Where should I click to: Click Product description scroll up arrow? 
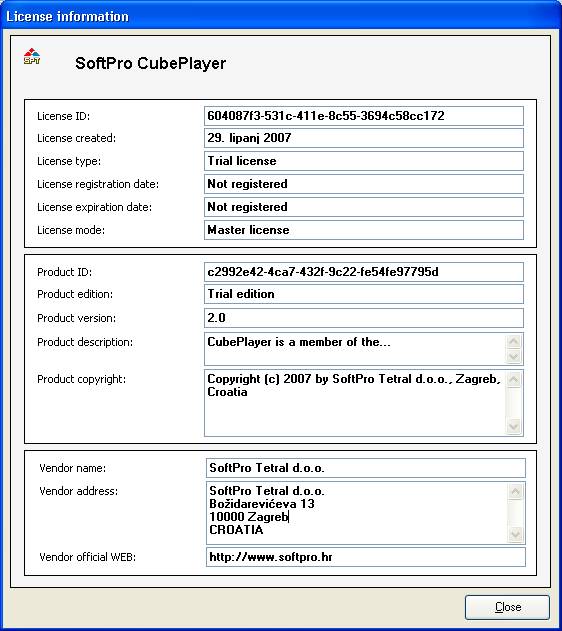(x=514, y=341)
